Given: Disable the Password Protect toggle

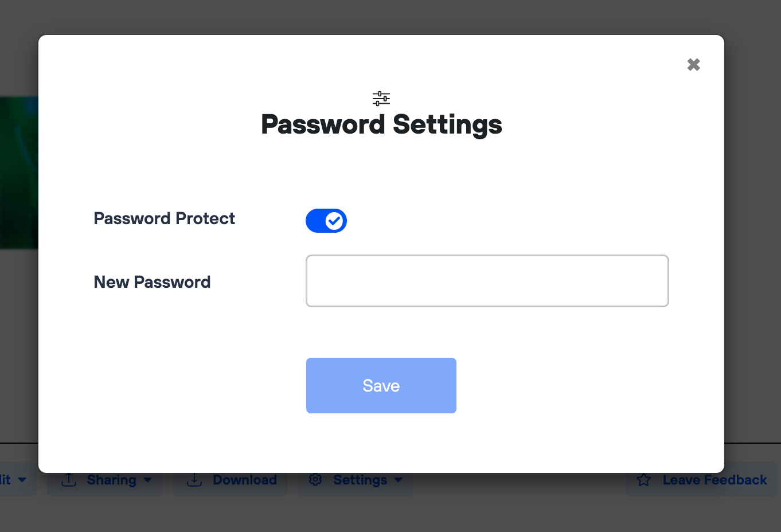Looking at the screenshot, I should [326, 221].
